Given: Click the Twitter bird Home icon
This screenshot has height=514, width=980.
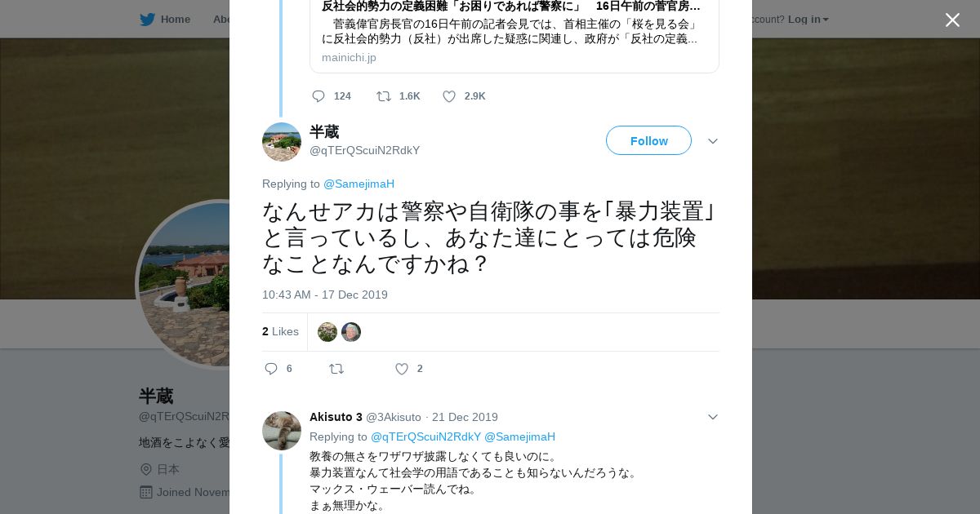Looking at the screenshot, I should coord(148,20).
